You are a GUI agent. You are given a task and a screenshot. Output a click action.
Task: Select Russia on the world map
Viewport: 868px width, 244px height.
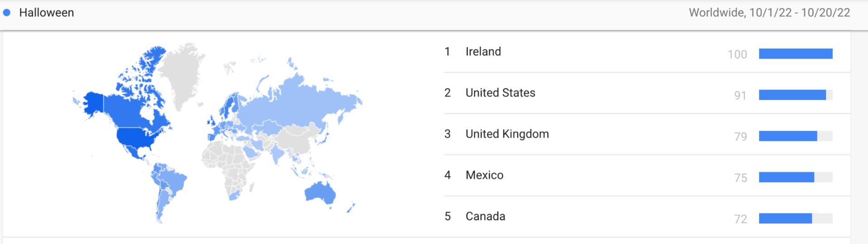pyautogui.click(x=298, y=99)
